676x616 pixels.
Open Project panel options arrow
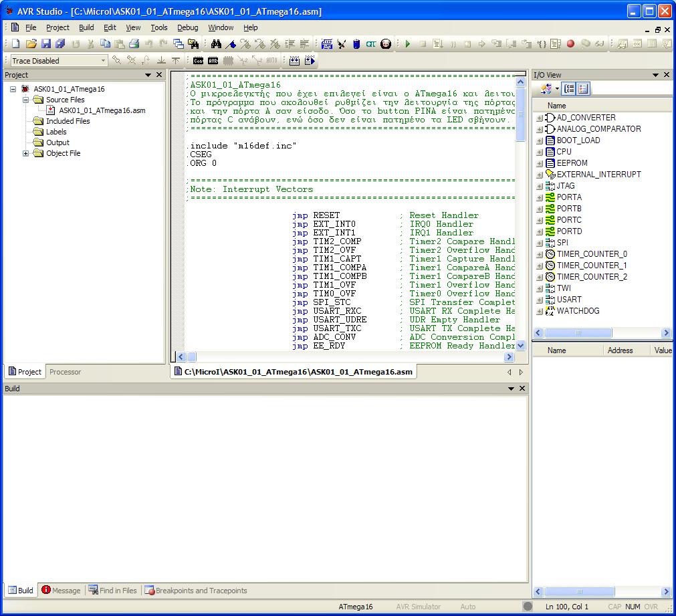(148, 75)
